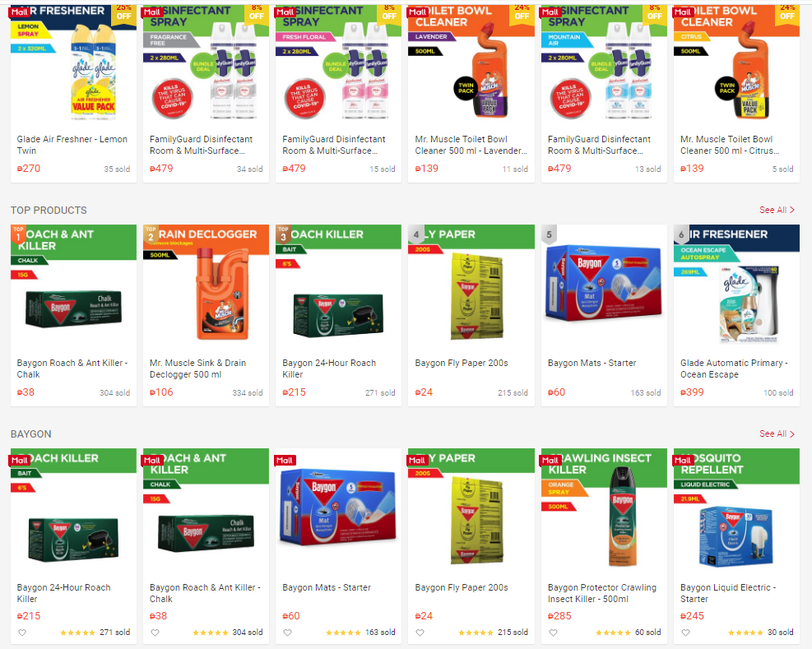The image size is (812, 649).
Task: Click heart under Baygon Protector Crawling Insect Killer
Action: (553, 633)
